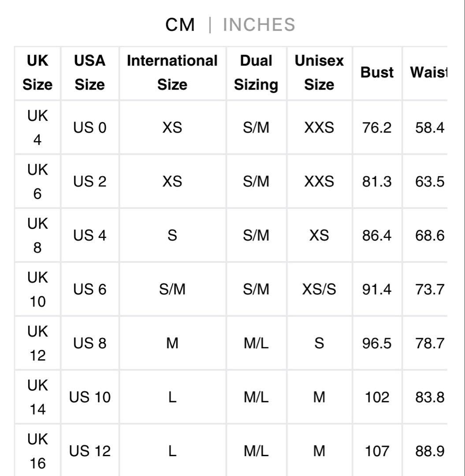The image size is (465, 476).
Task: Click the partially visible Waist header
Action: tap(428, 73)
